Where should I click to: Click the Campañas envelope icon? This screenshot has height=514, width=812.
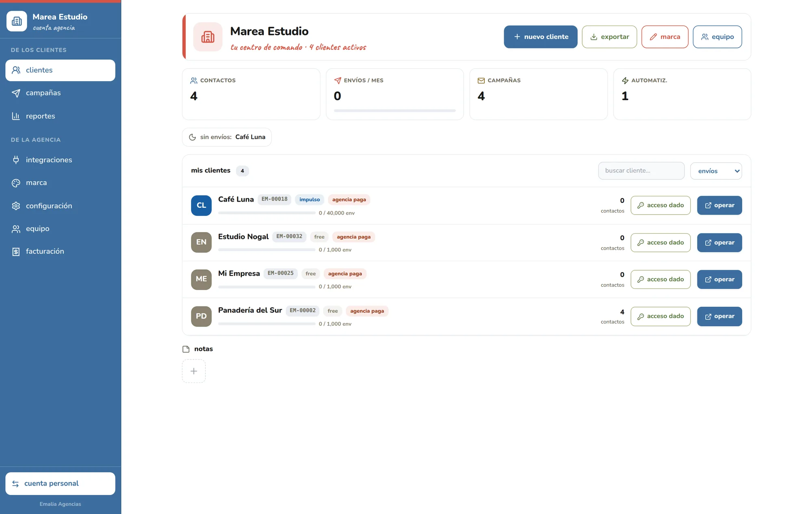[481, 81]
